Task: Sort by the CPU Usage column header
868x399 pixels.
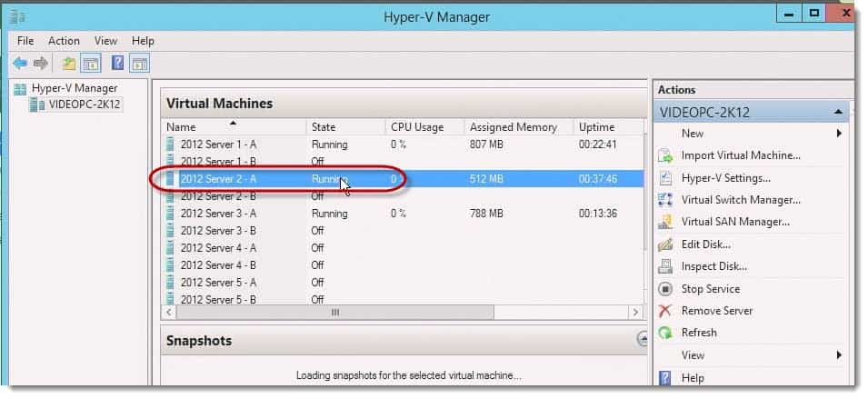Action: coord(424,127)
